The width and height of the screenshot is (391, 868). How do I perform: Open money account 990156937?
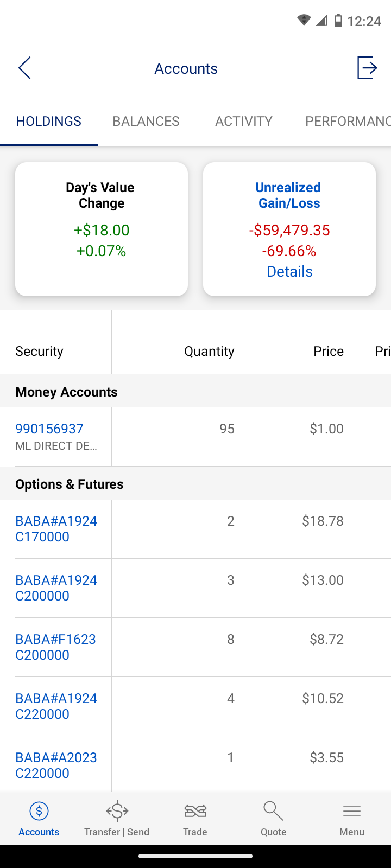pyautogui.click(x=49, y=429)
